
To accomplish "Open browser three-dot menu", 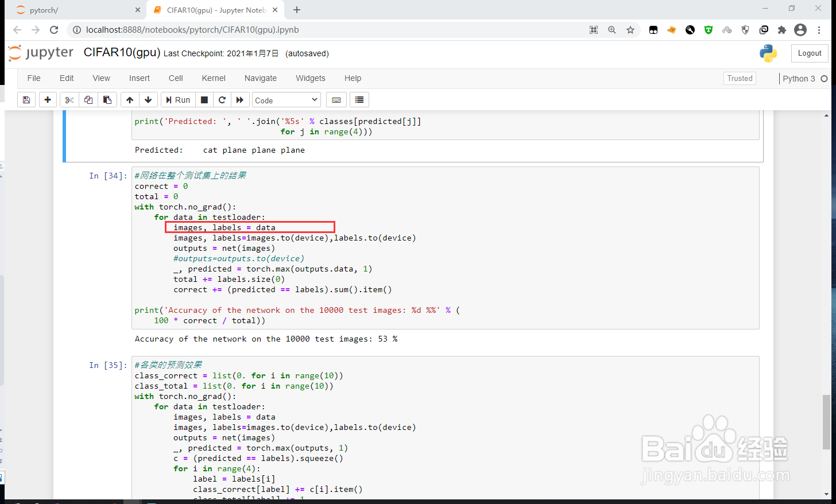I will click(x=819, y=30).
